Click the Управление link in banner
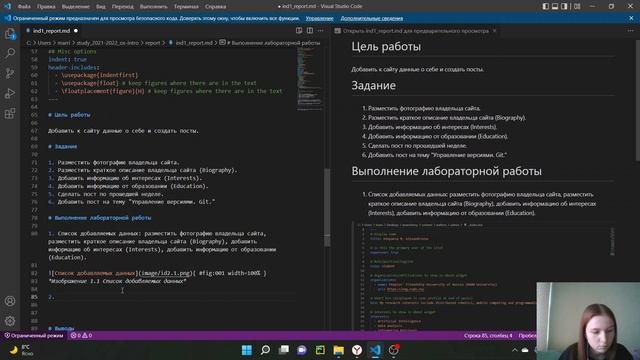 pyautogui.click(x=319, y=18)
